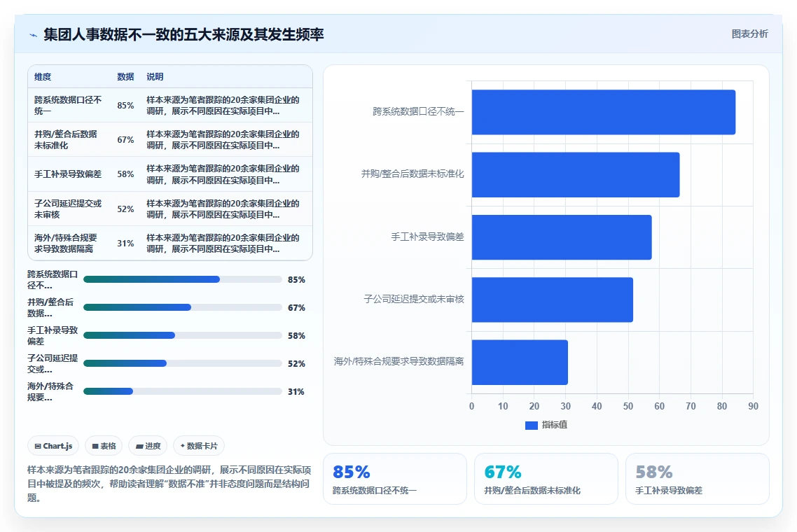Click the 31% progress bar
Image resolution: width=797 pixels, height=532 pixels.
183,391
